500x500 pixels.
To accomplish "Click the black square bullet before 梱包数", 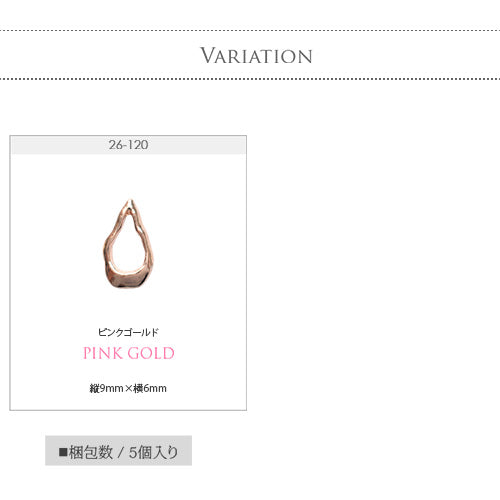I will [63, 452].
